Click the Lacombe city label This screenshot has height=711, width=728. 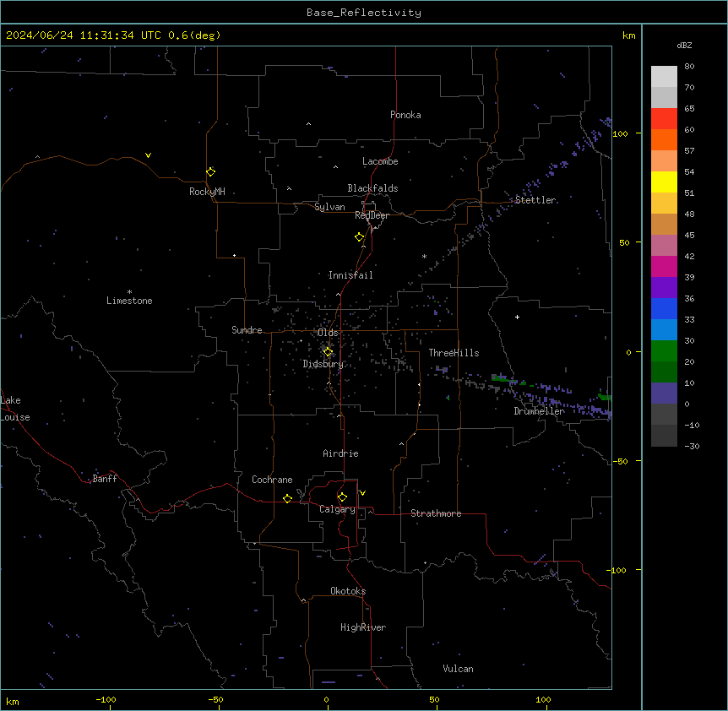(380, 161)
